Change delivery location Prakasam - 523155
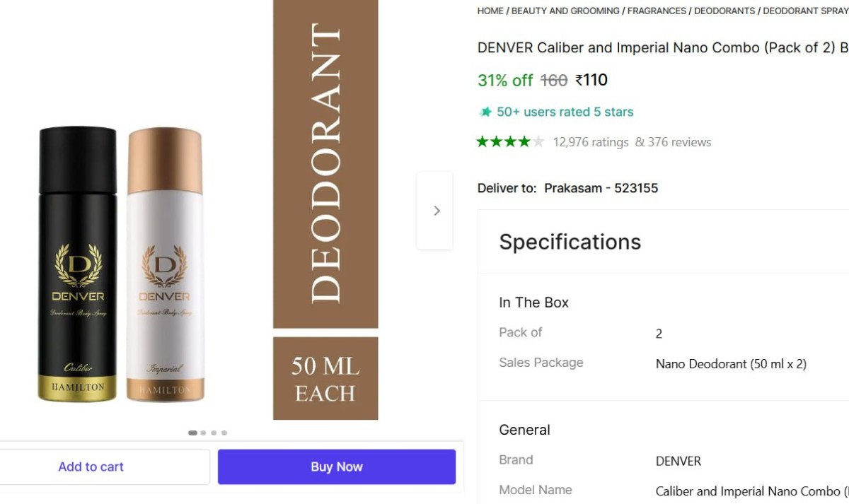 [601, 188]
